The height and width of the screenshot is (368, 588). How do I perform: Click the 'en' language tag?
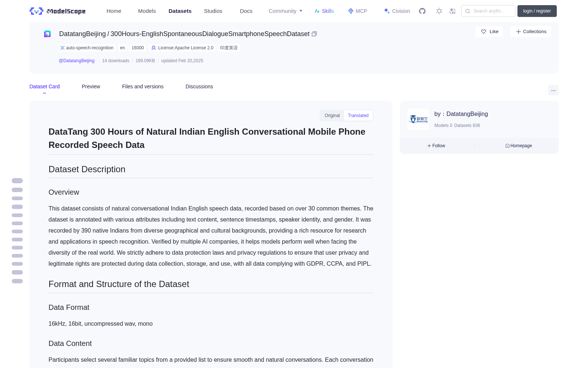click(122, 48)
